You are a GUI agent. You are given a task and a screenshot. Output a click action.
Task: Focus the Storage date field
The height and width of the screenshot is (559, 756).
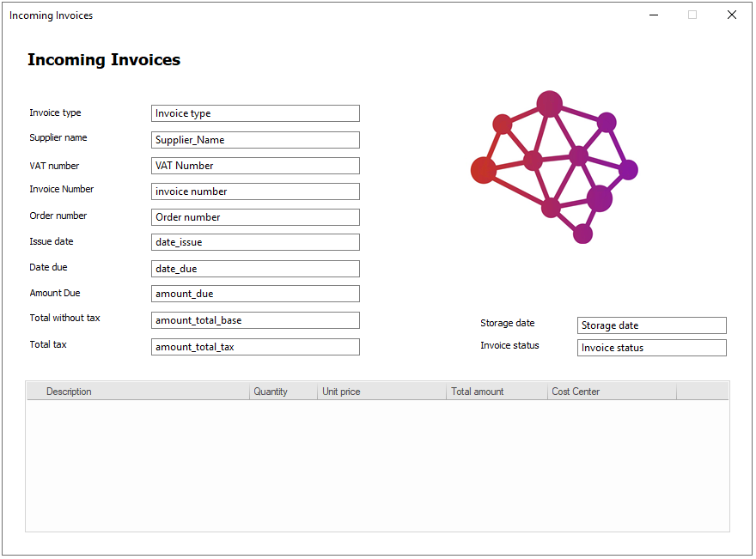651,325
